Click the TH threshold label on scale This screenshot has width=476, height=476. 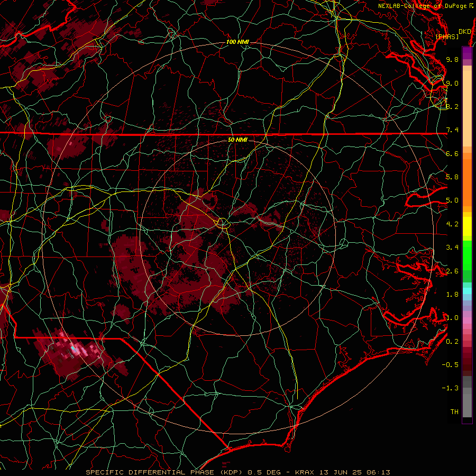click(454, 412)
